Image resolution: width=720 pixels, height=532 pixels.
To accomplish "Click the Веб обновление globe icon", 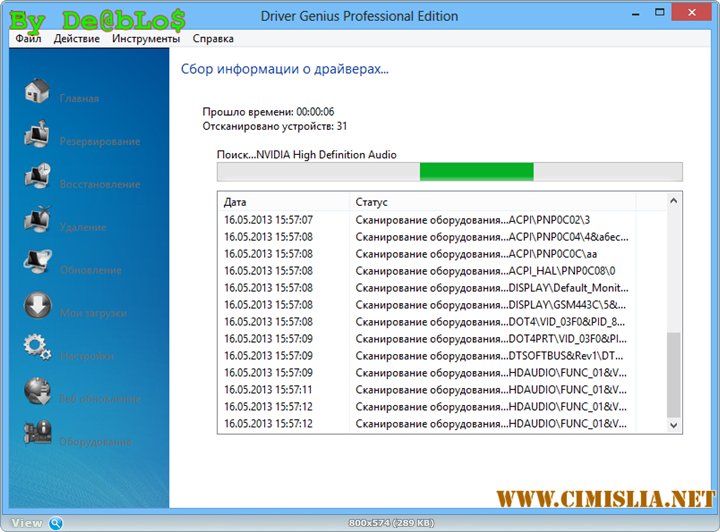I will pos(37,391).
